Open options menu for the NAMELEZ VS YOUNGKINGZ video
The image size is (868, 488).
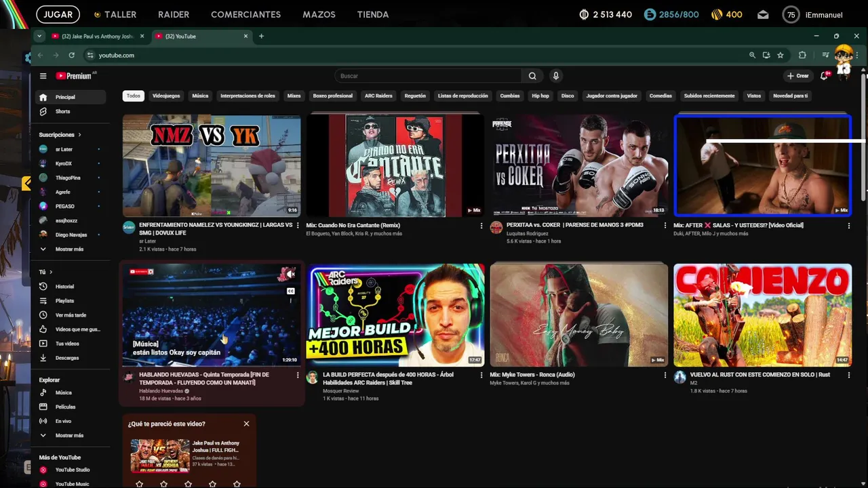(x=298, y=226)
